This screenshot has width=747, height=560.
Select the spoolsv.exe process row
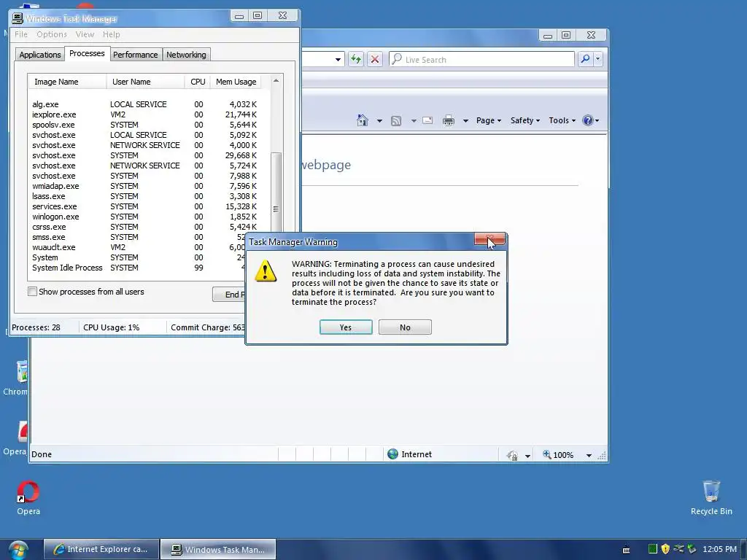[x=144, y=125]
